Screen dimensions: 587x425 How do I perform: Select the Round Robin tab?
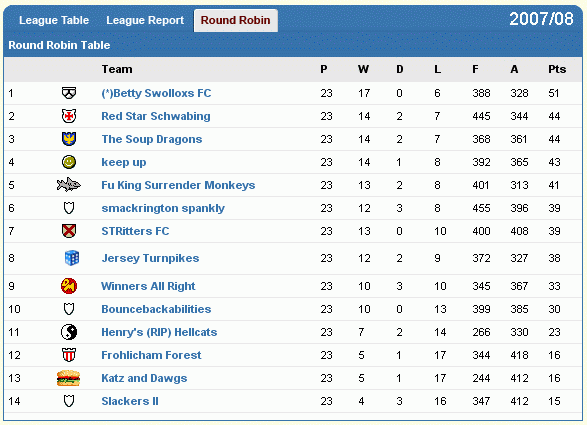pos(235,21)
